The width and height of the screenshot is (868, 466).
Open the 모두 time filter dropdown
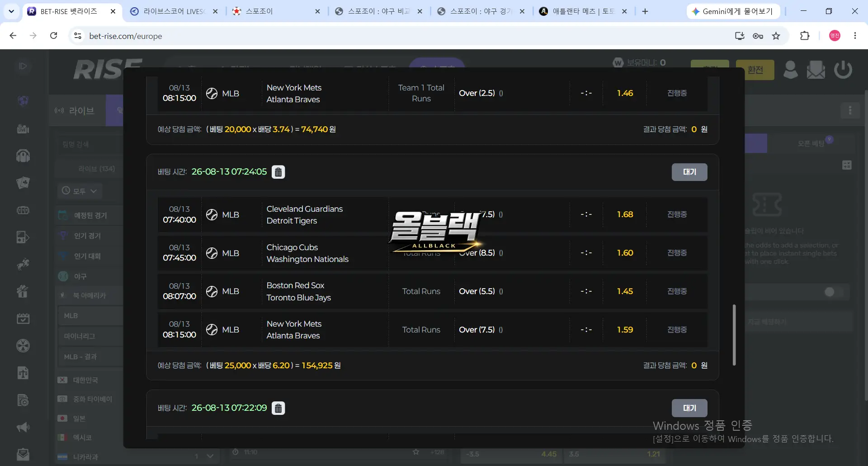pyautogui.click(x=80, y=191)
